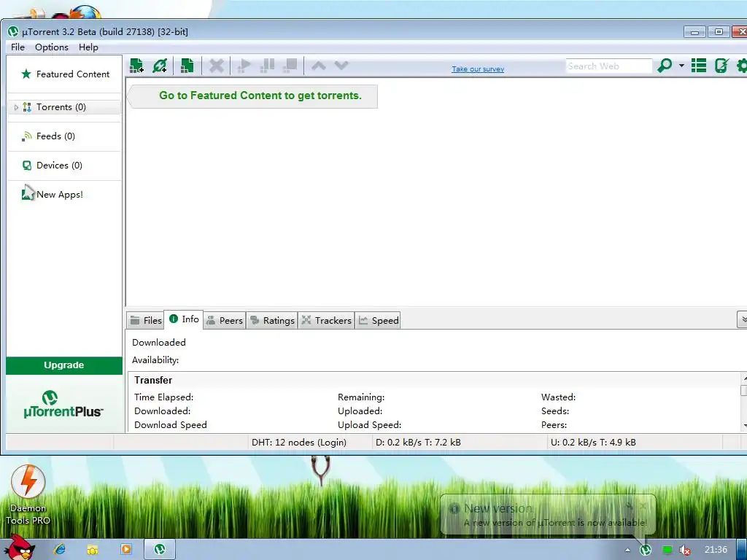Click the Create New Torrent icon
Image resolution: width=747 pixels, height=560 pixels.
coord(187,66)
